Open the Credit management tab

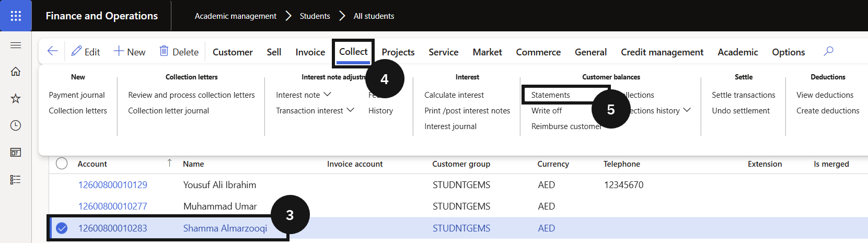coord(662,52)
